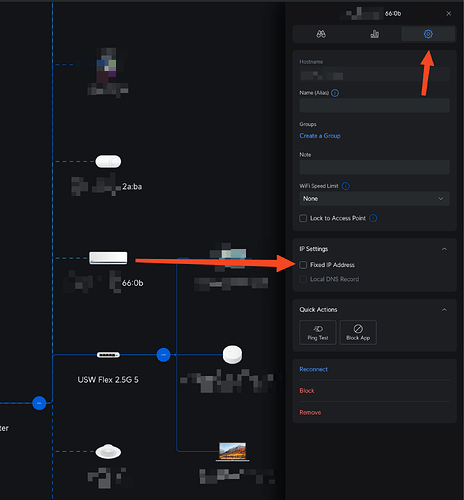This screenshot has width=464, height=500.
Task: Click into the Note input field
Action: (x=374, y=167)
